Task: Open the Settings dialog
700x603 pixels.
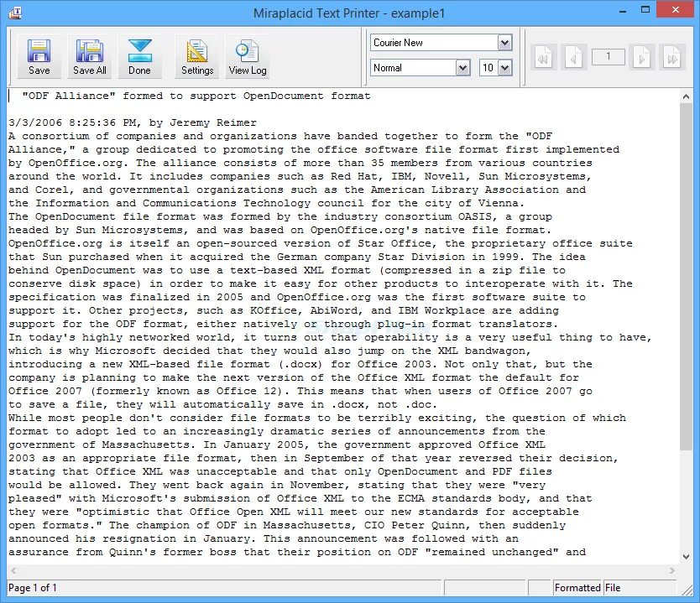Action: point(196,55)
